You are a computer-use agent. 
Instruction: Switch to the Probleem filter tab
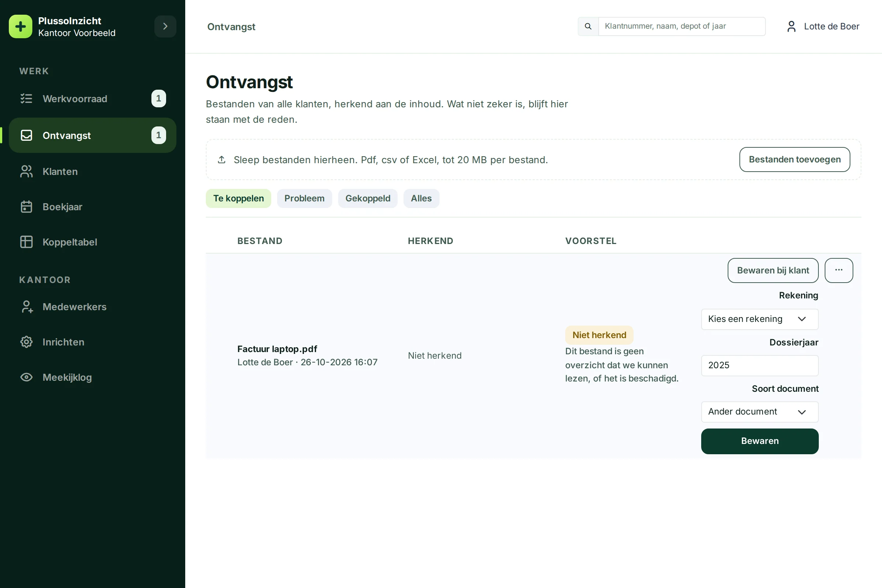click(305, 198)
